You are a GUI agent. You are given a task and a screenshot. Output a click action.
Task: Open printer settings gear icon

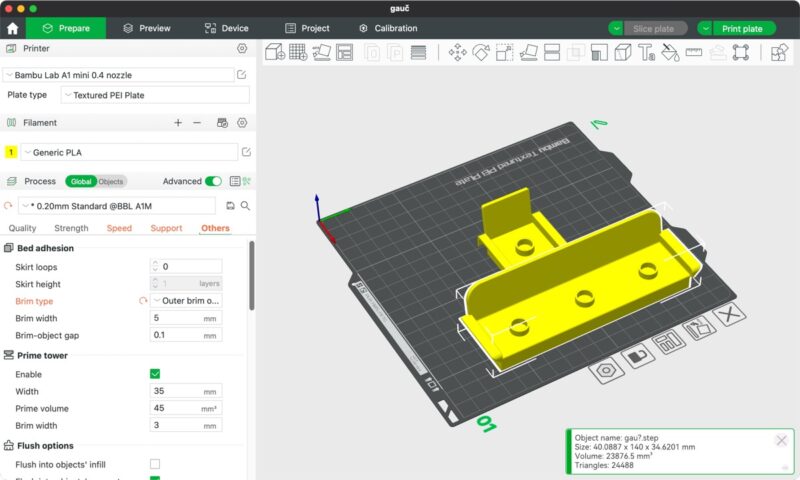coord(242,48)
